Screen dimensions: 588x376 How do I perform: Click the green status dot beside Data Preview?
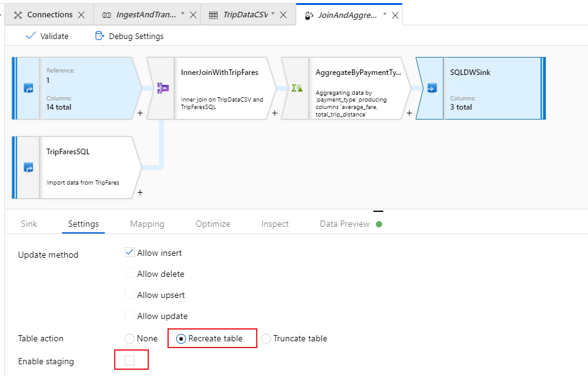[380, 224]
